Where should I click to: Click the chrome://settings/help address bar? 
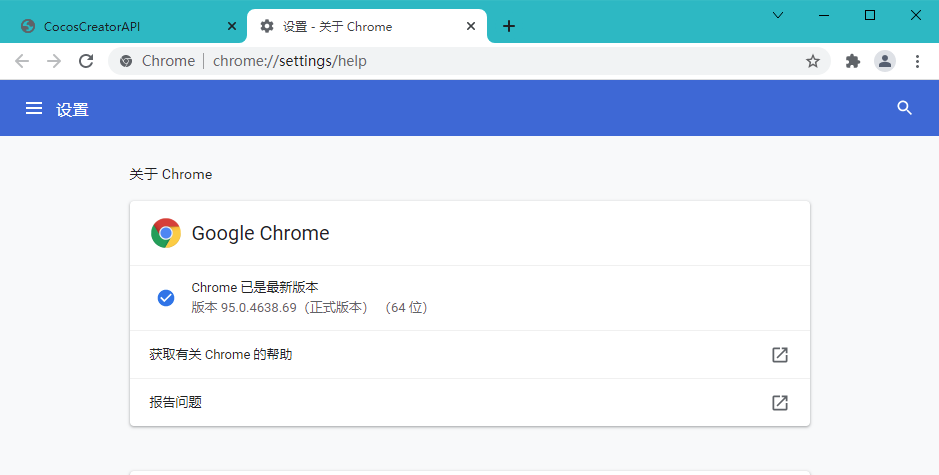click(450, 61)
